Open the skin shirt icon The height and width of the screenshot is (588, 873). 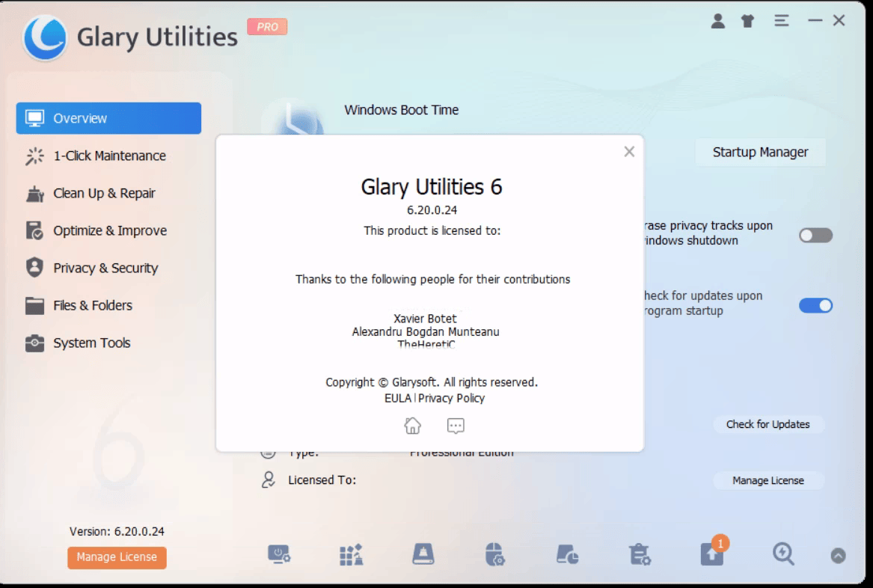pyautogui.click(x=747, y=21)
